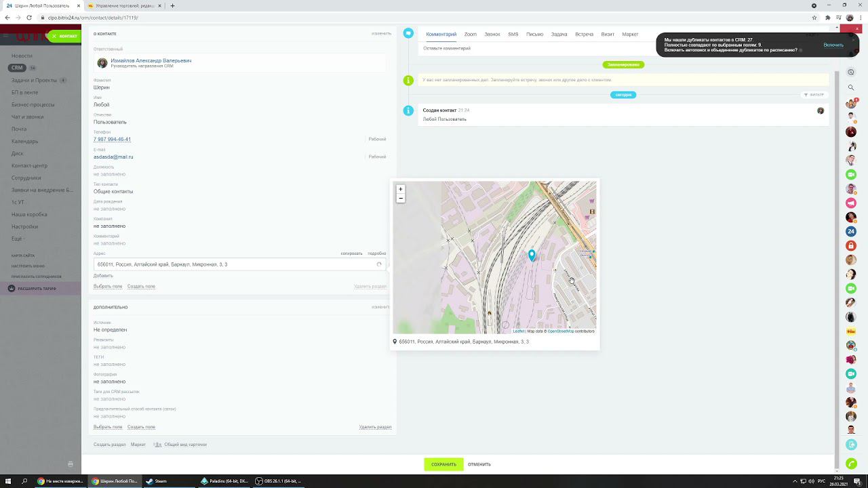Click 'Отменить' to cancel changes
Screen dimensions: 868x488
[x=479, y=464]
